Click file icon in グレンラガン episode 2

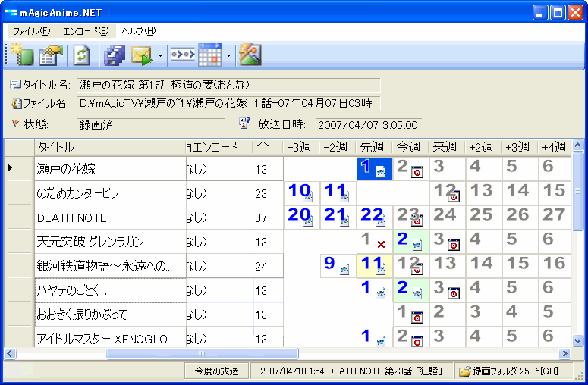point(417,245)
